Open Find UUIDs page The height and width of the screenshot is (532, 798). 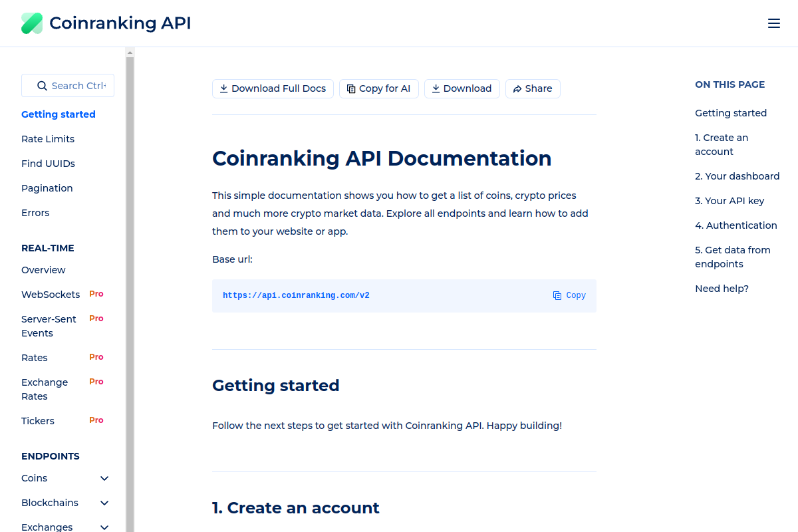coord(48,164)
